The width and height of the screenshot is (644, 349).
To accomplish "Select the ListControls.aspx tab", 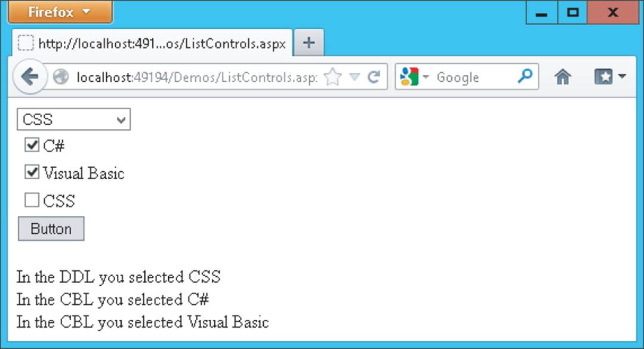I will (152, 43).
